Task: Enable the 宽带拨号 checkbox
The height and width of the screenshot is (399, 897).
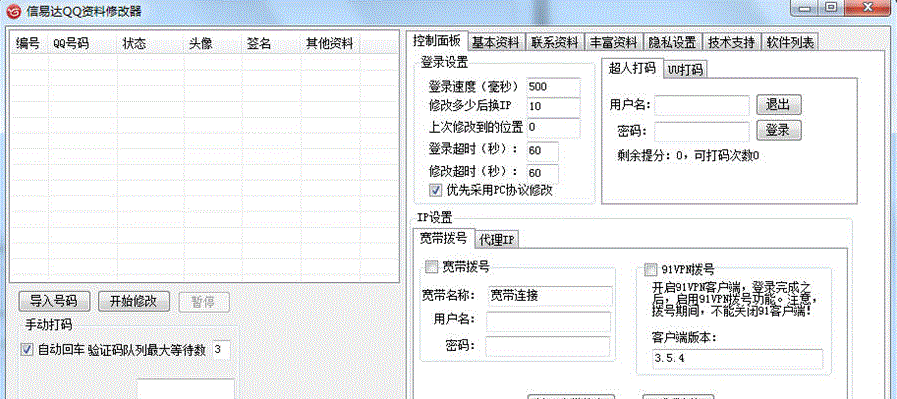Action: point(431,266)
